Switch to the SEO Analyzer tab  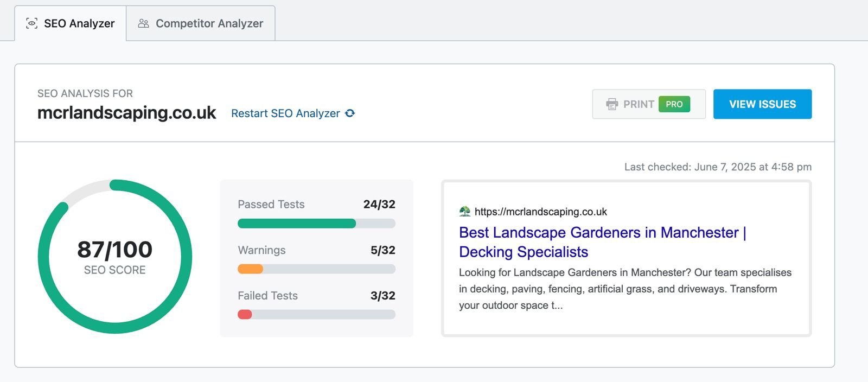pos(71,23)
